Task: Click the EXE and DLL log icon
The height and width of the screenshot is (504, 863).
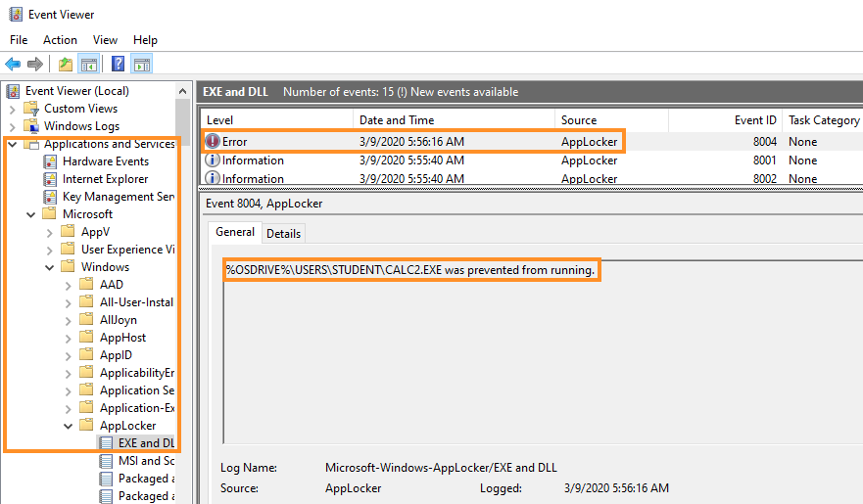Action: (106, 443)
